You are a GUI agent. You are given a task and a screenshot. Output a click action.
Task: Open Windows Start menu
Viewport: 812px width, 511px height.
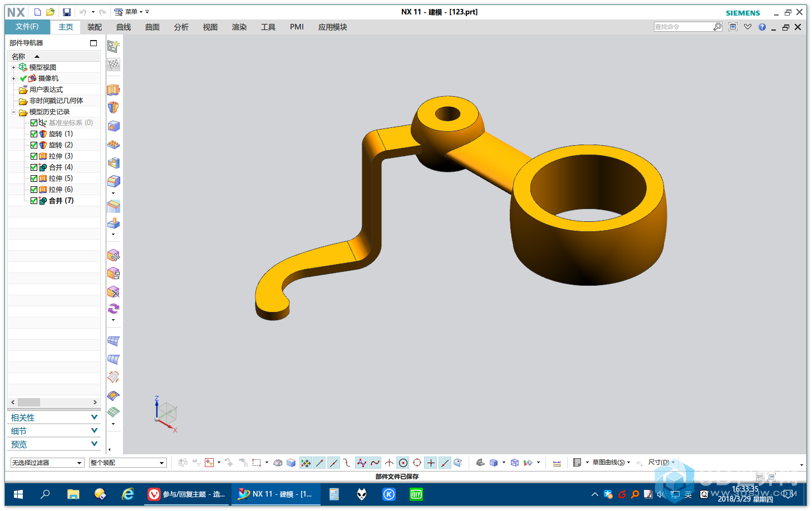(x=18, y=494)
